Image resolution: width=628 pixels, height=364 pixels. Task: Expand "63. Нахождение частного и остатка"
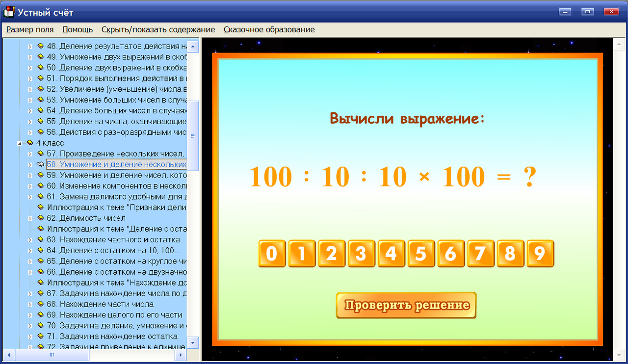[x=29, y=240]
